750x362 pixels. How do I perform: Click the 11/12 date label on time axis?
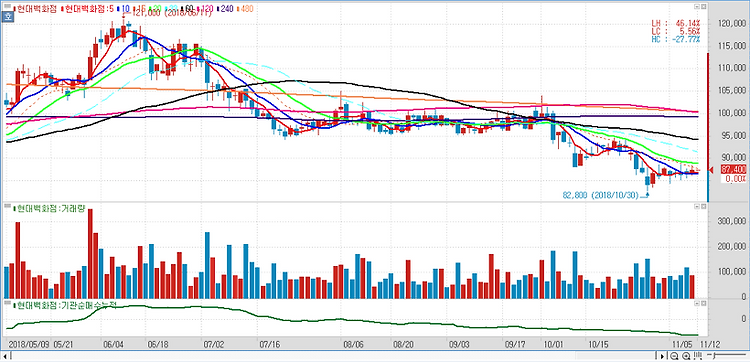click(711, 344)
